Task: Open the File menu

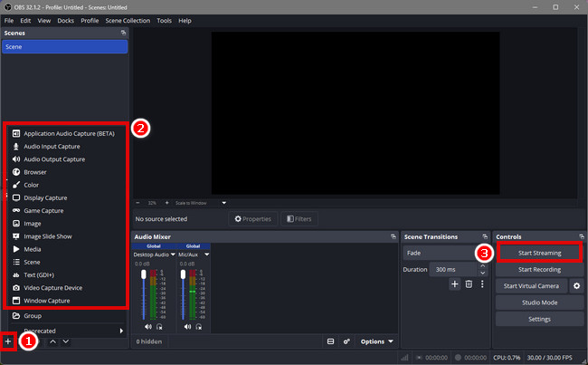Action: pos(9,20)
